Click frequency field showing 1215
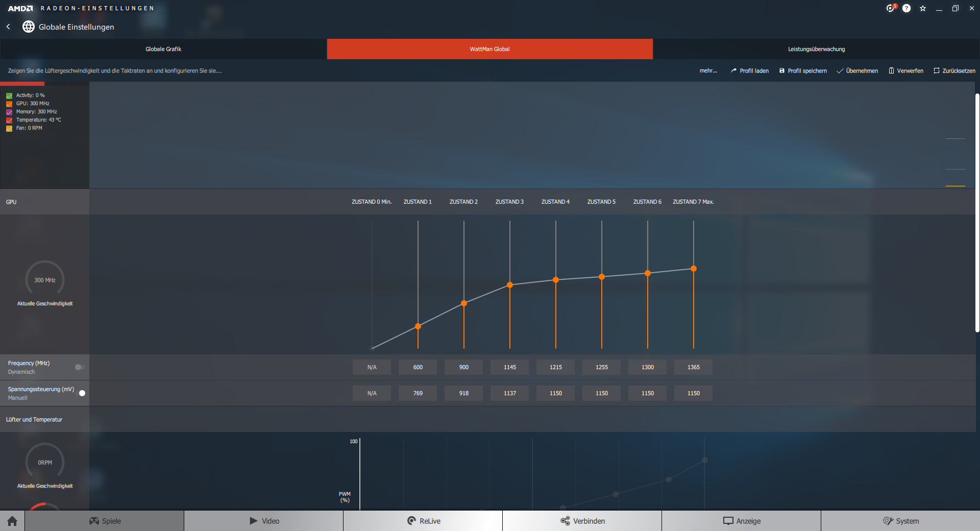 [x=556, y=367]
